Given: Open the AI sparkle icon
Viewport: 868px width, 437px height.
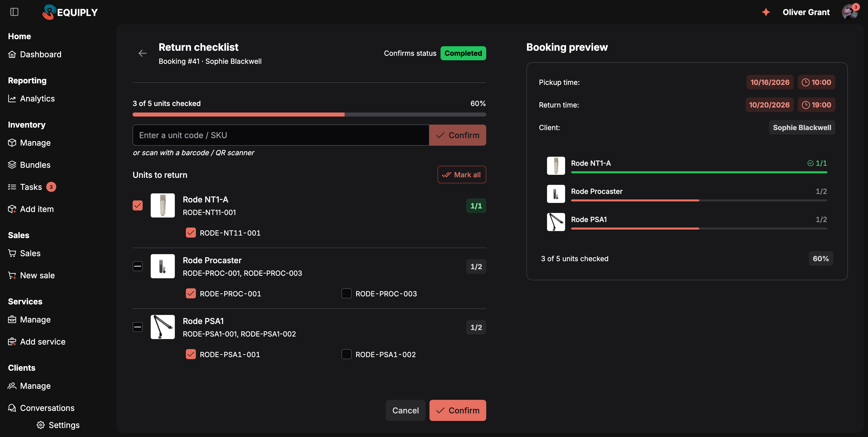Looking at the screenshot, I should (766, 12).
